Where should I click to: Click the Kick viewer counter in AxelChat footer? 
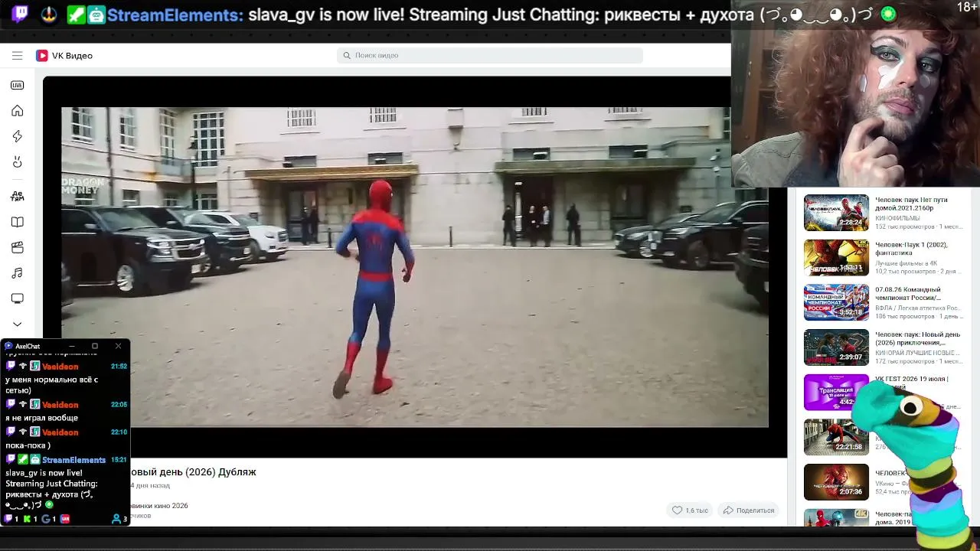[x=31, y=519]
